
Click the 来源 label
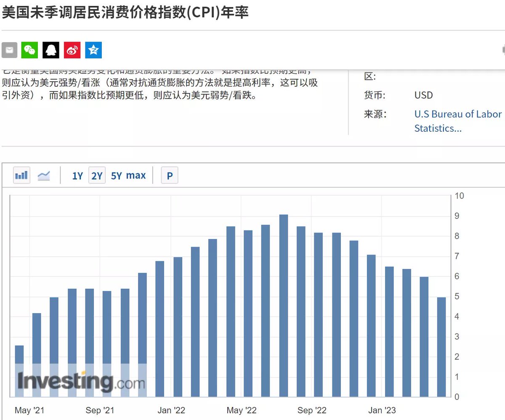pos(375,114)
